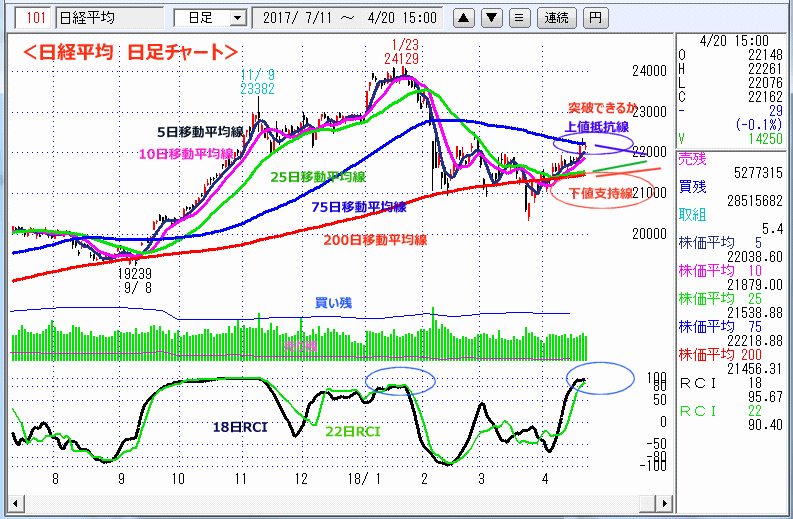This screenshot has width=793, height=519.
Task: Click the 株価平均 200 label
Action: pos(720,354)
